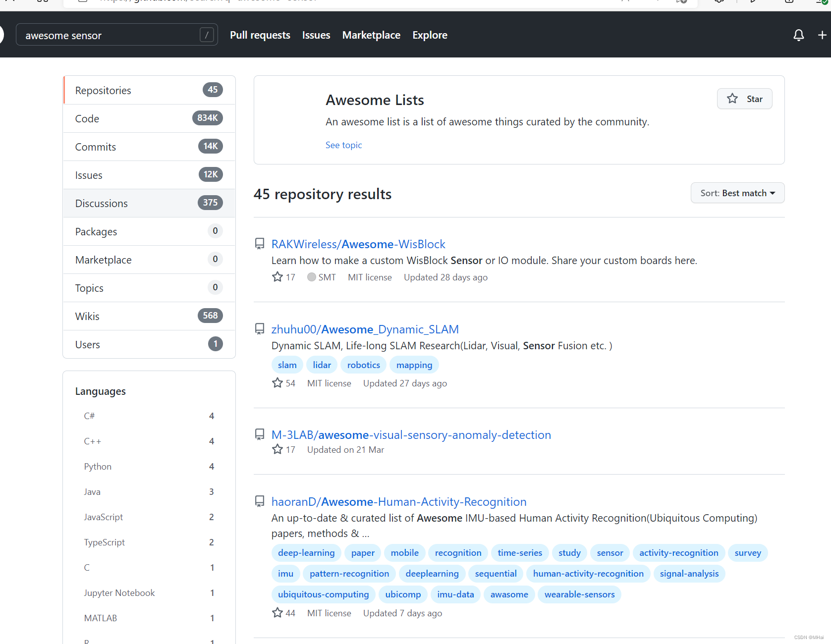Click the imu-data topic tag
The image size is (831, 644).
point(455,594)
